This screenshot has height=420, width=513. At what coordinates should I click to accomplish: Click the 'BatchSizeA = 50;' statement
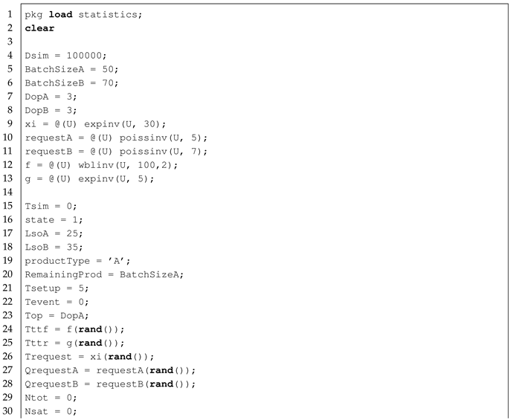71,69
